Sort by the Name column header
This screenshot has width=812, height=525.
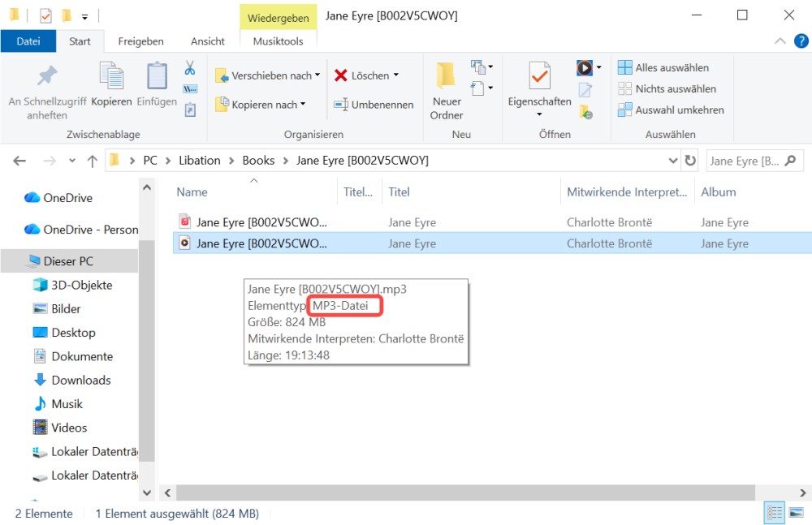[x=192, y=192]
